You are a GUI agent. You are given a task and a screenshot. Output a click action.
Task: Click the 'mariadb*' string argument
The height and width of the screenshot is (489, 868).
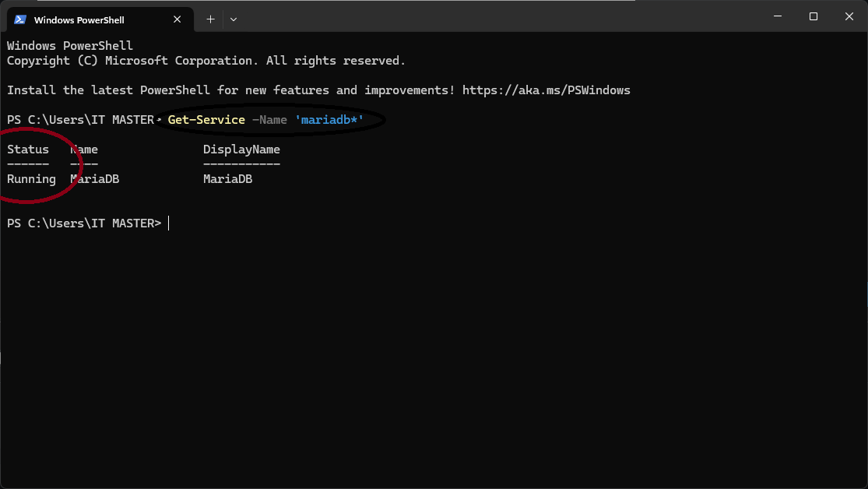tap(329, 120)
